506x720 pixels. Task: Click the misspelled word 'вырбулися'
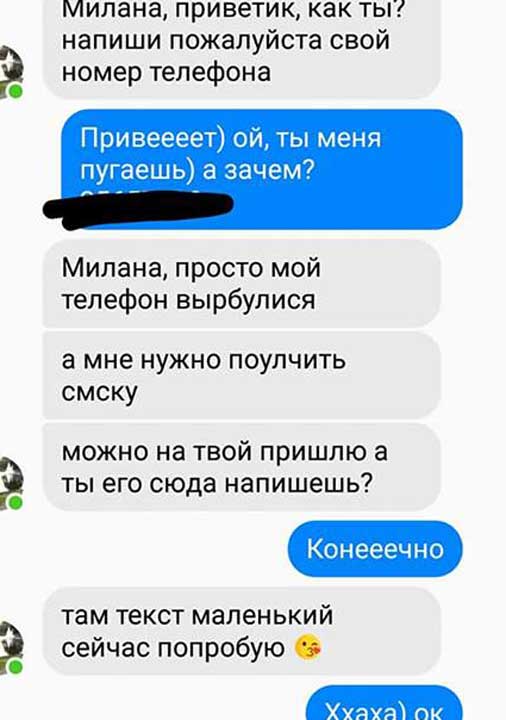(246, 301)
